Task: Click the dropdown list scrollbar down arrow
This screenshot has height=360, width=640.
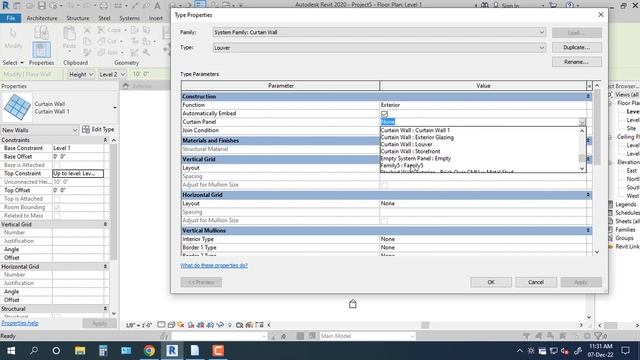Action: 582,168
